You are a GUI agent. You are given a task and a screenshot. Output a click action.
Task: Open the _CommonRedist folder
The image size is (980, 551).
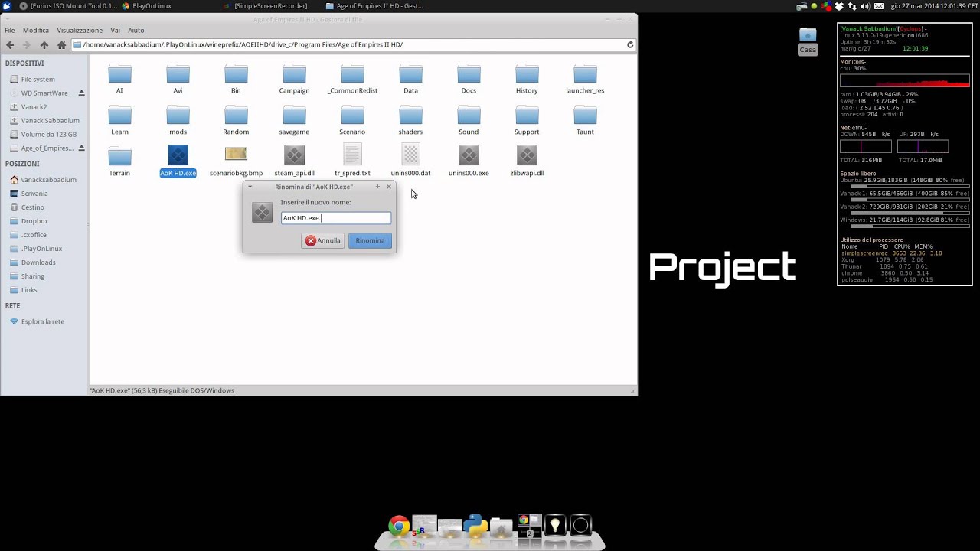point(352,74)
